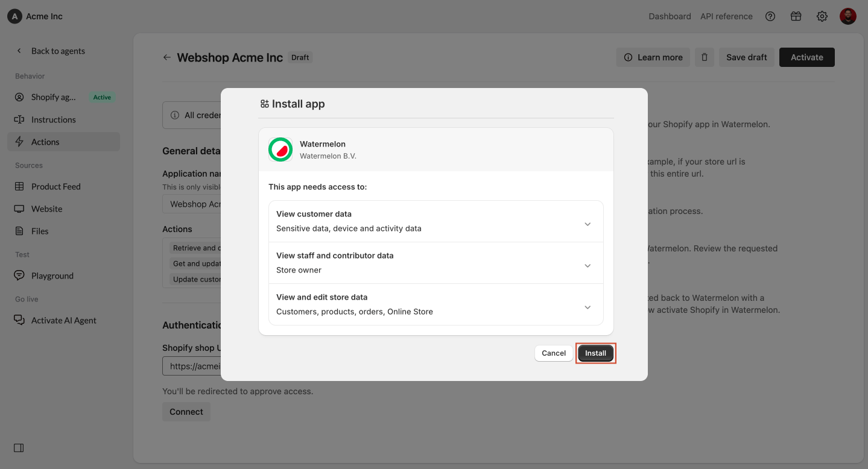Select Actions in sidebar
868x469 pixels.
[x=63, y=142]
